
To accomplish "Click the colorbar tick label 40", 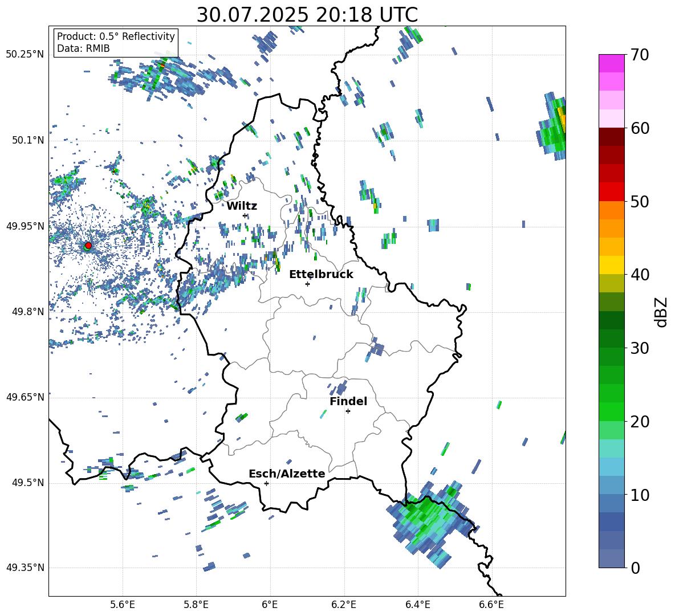I will click(x=640, y=275).
